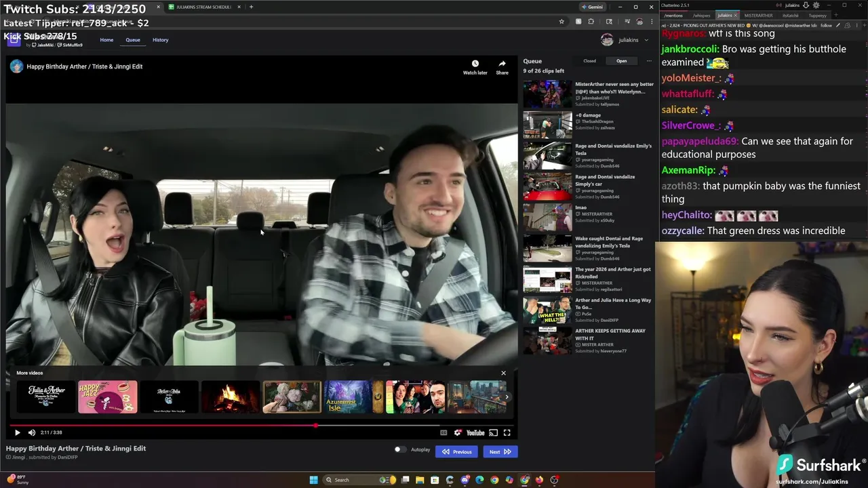Open the Happy Jazz suggested video
Screen dimensions: 868x488
tap(107, 397)
